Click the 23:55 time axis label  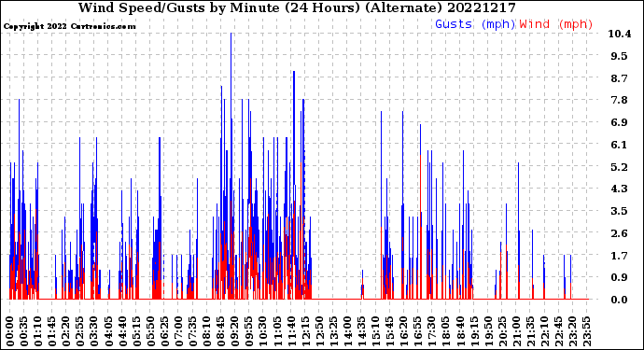click(587, 331)
